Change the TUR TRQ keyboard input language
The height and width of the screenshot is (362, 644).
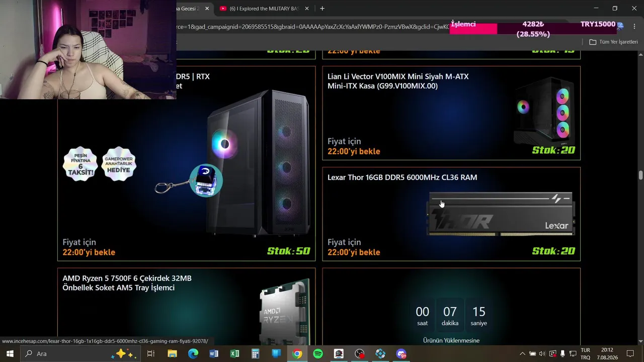(x=586, y=353)
